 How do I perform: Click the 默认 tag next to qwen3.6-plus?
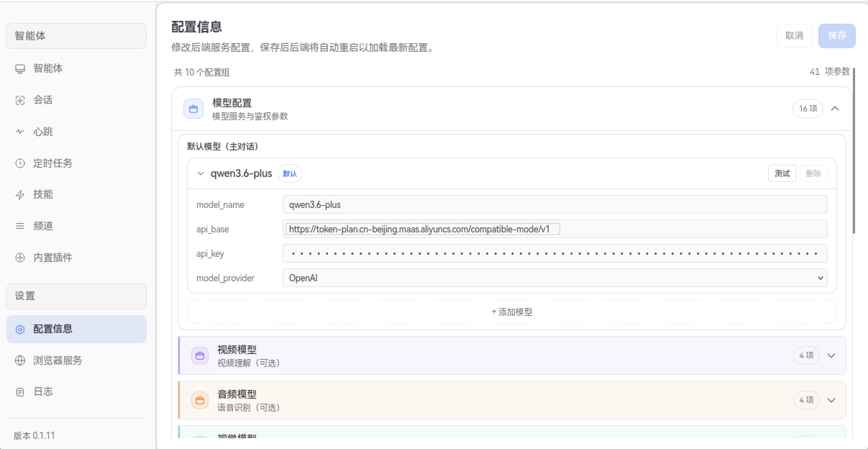pyautogui.click(x=290, y=174)
